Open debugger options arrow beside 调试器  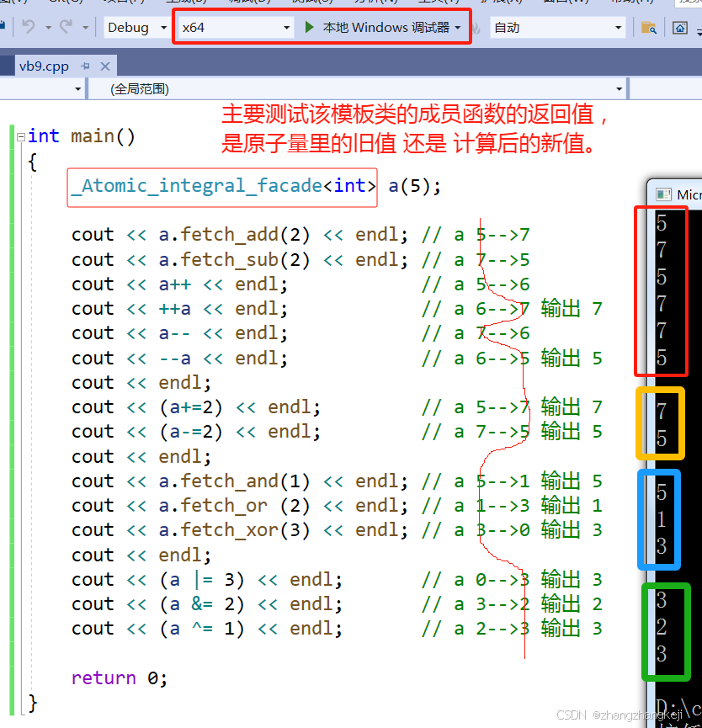459,26
